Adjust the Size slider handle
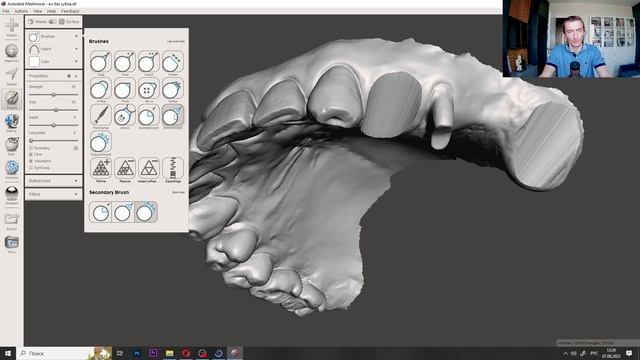The height and width of the screenshot is (360, 640). pos(56,110)
